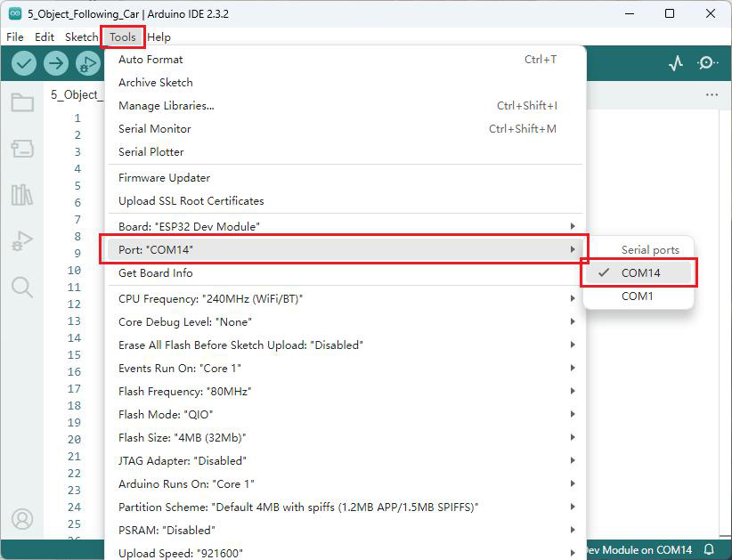
Task: Launch Serial Monitor from Tools menu
Action: click(x=345, y=129)
